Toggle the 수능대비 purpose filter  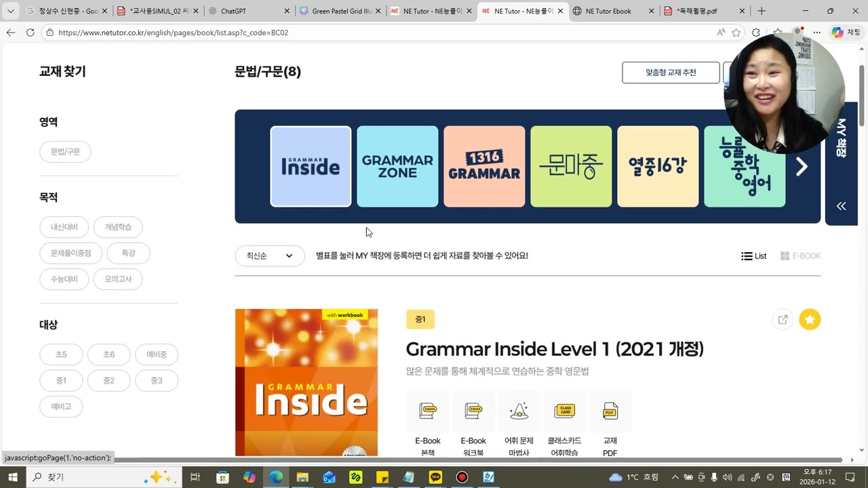point(64,279)
